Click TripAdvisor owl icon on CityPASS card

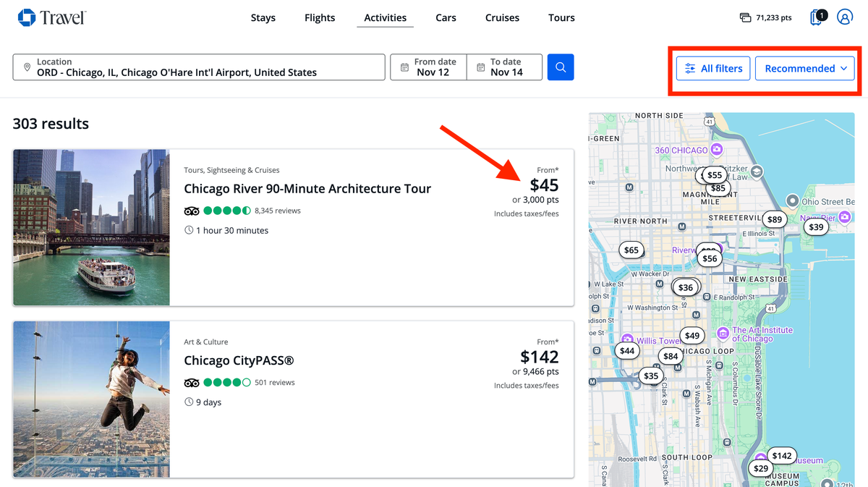pyautogui.click(x=192, y=382)
